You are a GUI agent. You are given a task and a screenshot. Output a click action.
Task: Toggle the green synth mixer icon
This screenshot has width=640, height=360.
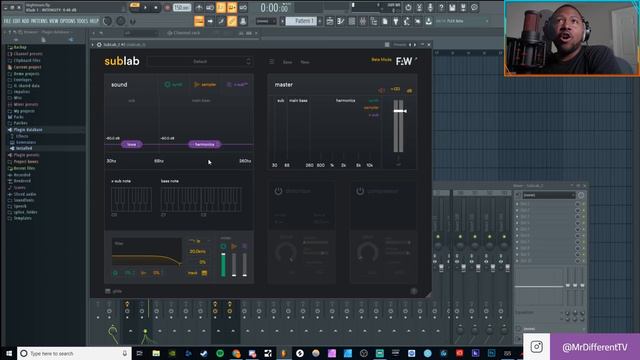tap(223, 246)
